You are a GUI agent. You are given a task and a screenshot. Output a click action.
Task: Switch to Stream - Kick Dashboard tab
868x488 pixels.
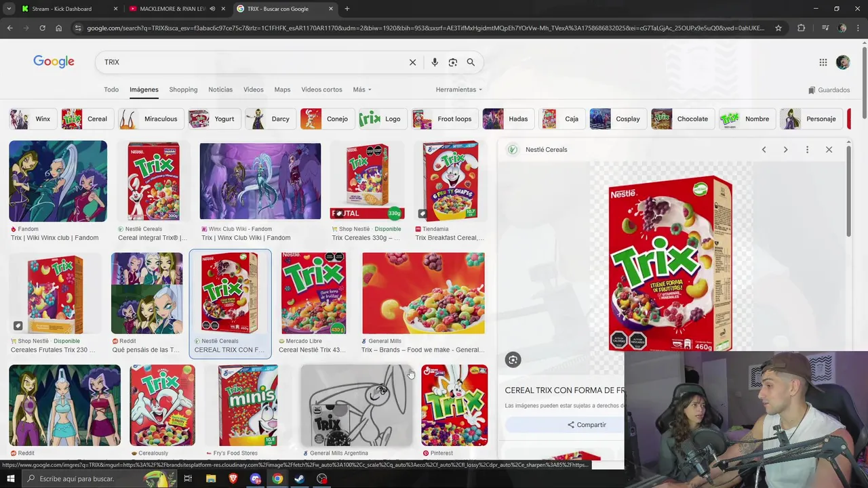click(62, 9)
